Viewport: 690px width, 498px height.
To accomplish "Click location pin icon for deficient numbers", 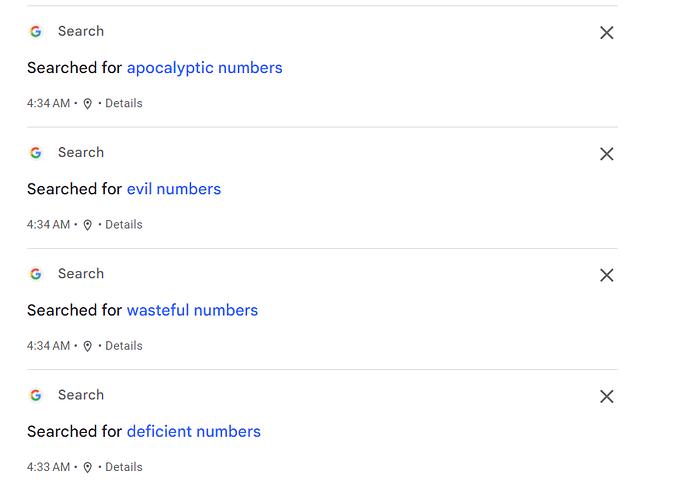I will (x=88, y=468).
